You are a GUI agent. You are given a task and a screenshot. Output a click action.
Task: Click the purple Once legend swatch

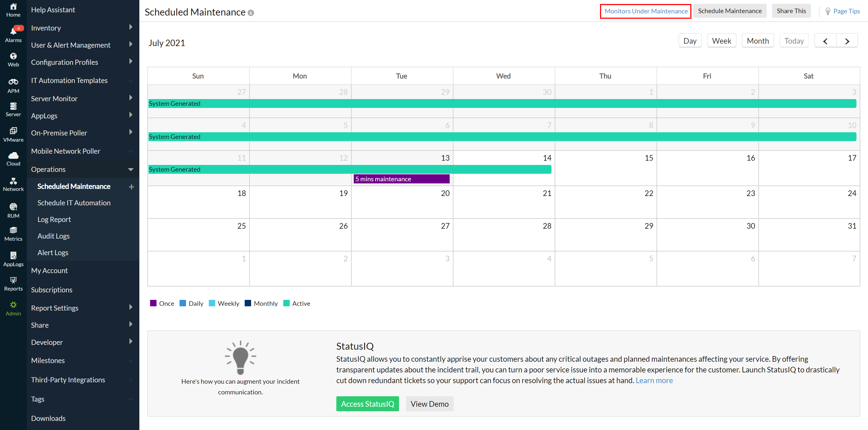click(153, 303)
